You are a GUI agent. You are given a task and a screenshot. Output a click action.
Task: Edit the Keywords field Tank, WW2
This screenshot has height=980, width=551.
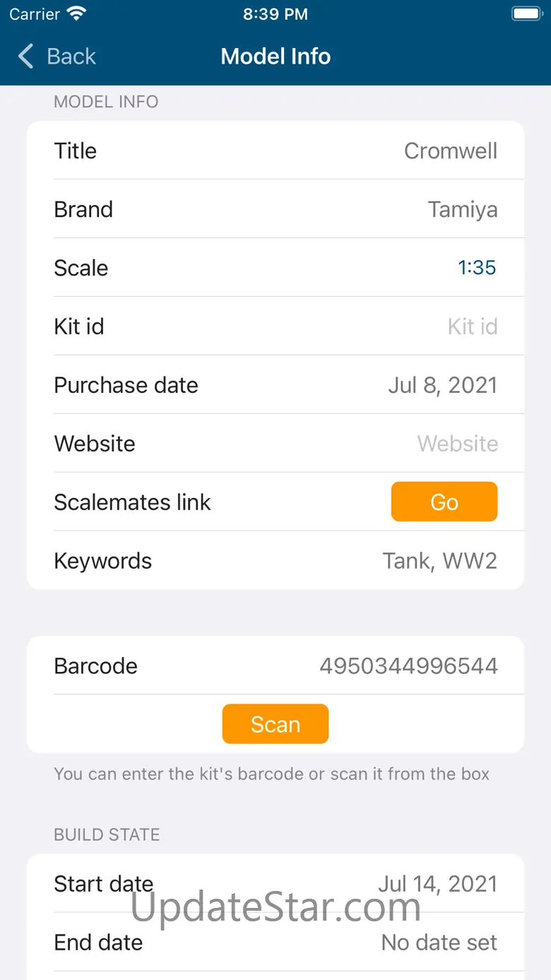[x=439, y=561]
